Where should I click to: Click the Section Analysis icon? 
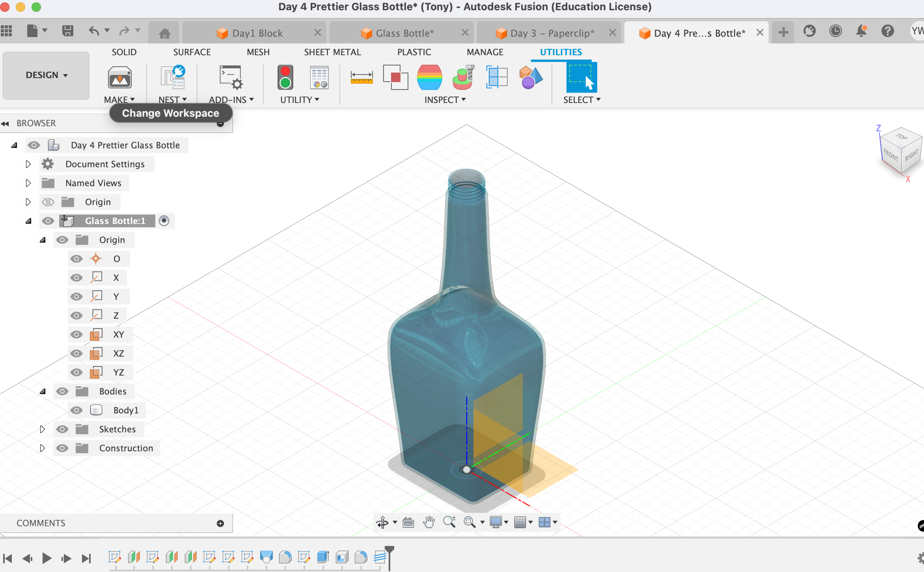click(x=497, y=77)
